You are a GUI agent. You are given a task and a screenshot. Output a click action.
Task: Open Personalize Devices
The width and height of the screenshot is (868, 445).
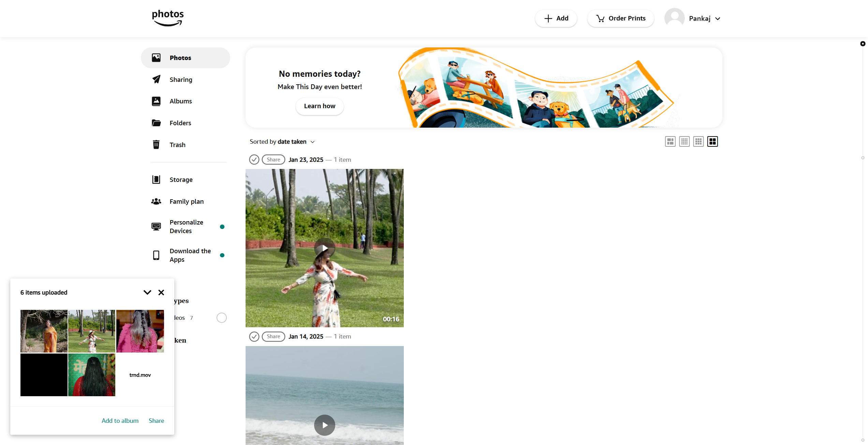coord(186,226)
